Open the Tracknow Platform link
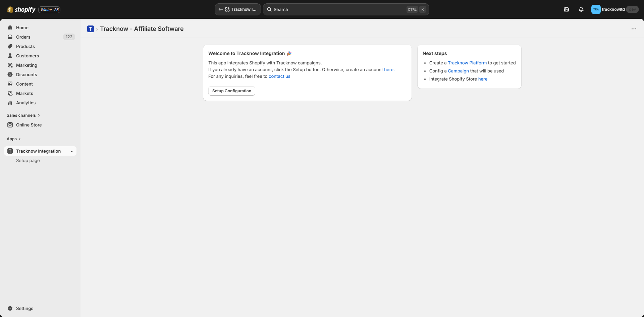The width and height of the screenshot is (644, 317). point(467,63)
